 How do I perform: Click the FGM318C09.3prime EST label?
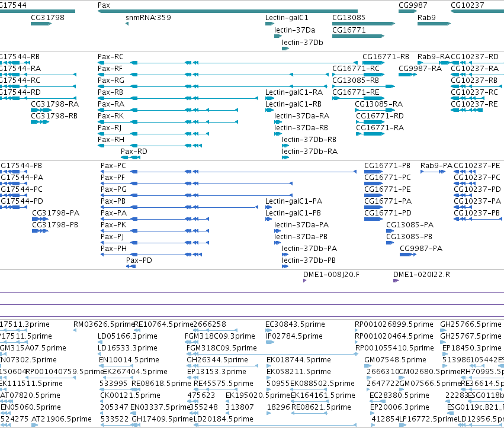pyautogui.click(x=220, y=336)
